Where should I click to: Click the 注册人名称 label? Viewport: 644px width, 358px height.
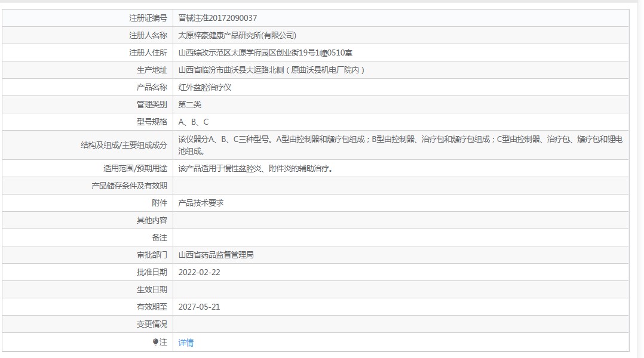148,35
